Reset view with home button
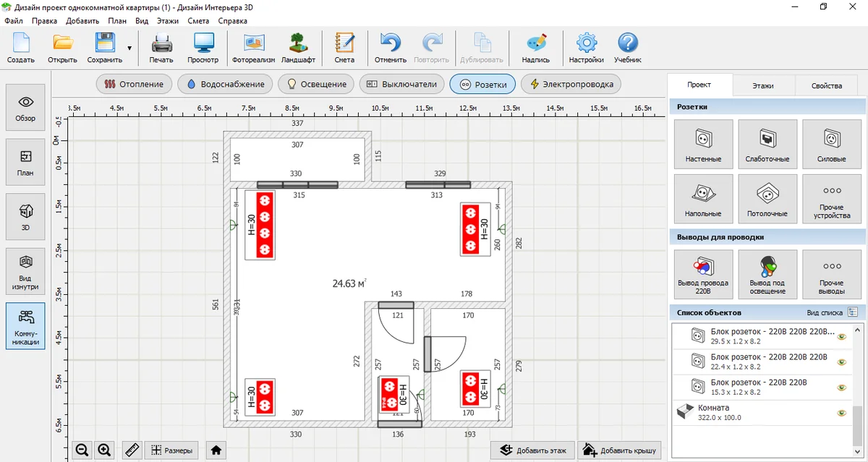 click(216, 450)
